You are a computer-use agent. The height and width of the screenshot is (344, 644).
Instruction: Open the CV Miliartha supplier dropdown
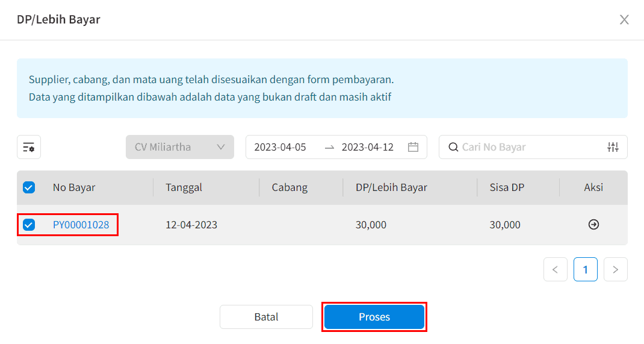click(180, 147)
